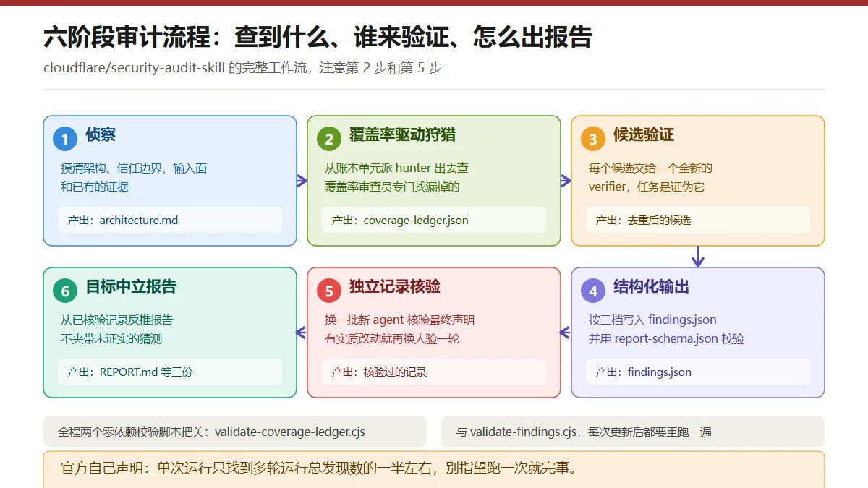Click the output box 产出：核验过的记录
This screenshot has height=488, width=868.
coord(434,372)
